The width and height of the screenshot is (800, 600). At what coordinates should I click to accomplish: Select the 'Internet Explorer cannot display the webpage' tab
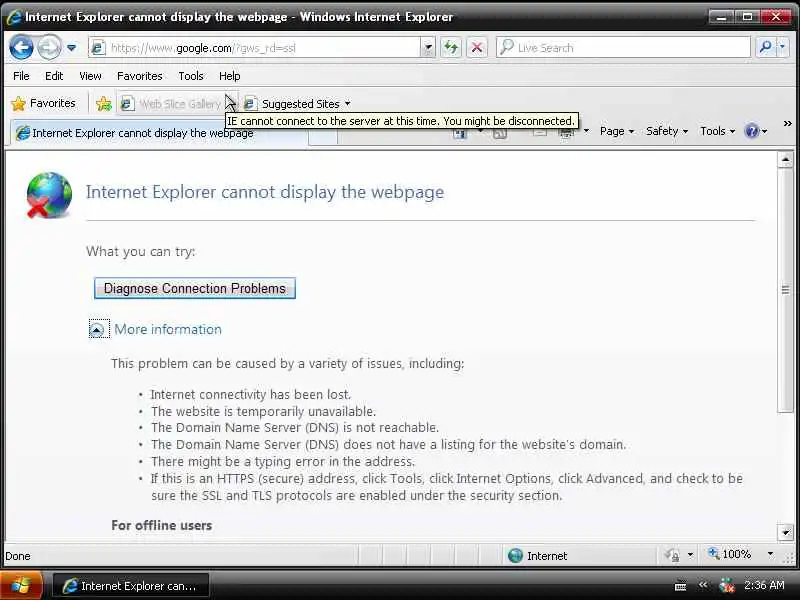(158, 133)
